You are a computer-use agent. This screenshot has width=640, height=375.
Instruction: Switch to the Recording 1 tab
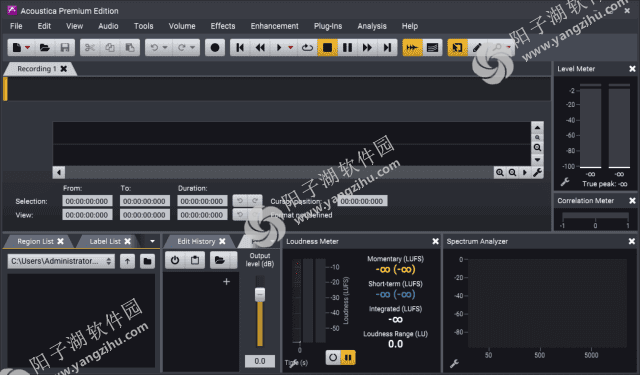[x=36, y=69]
